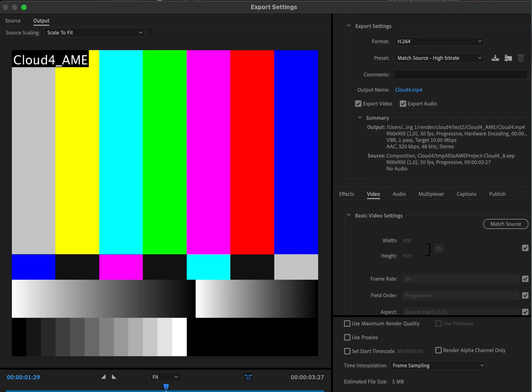532x392 pixels.
Task: Open the Source Scaling dropdown
Action: [x=95, y=33]
